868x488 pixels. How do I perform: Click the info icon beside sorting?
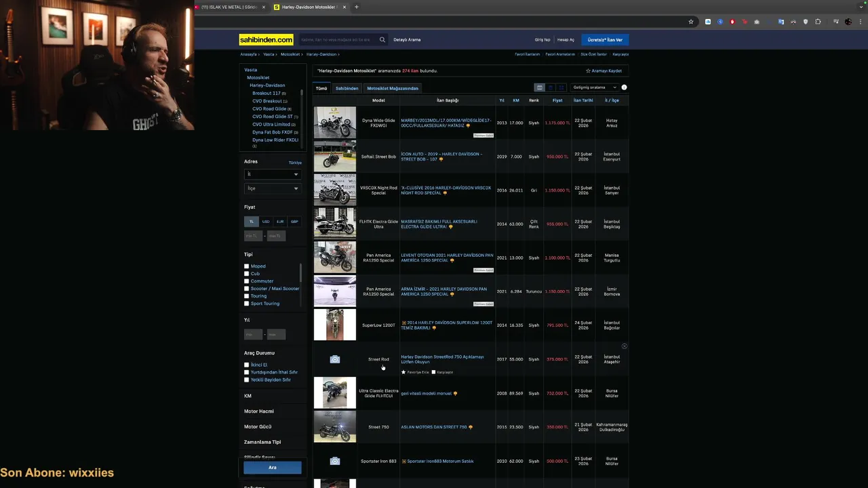coord(625,87)
